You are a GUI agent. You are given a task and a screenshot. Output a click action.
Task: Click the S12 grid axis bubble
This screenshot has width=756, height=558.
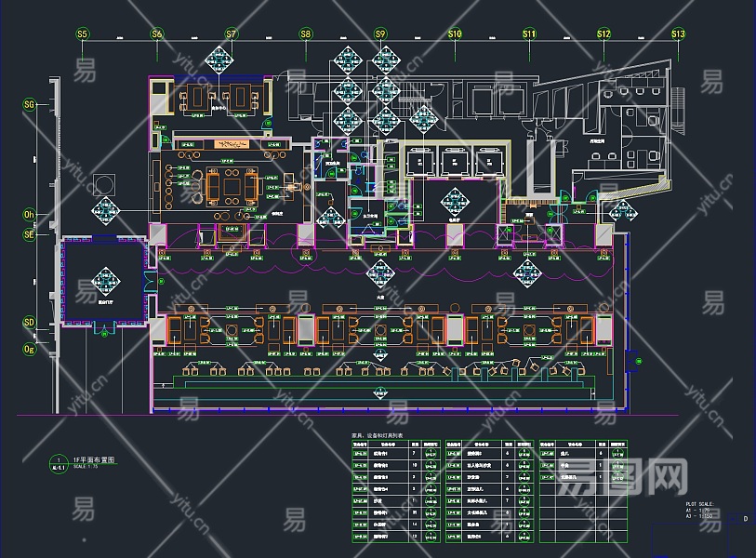[603, 34]
